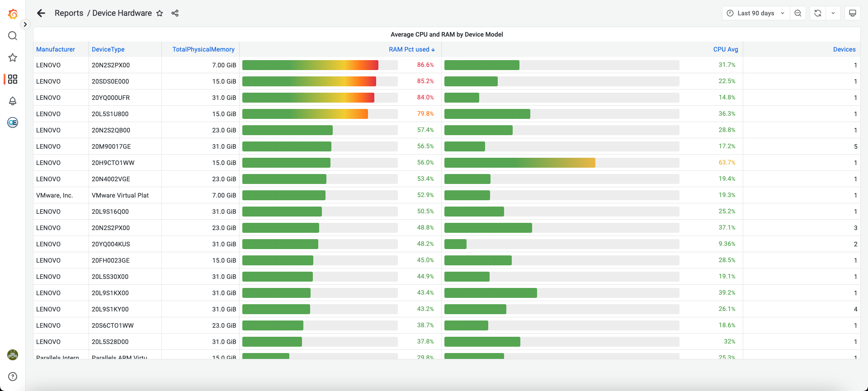Click the zoom out time range icon
This screenshot has width=868, height=391.
coord(798,13)
